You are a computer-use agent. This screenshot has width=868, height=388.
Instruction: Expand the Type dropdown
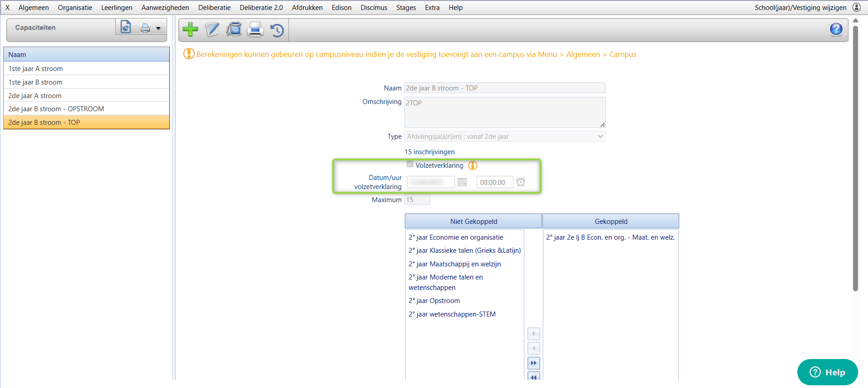click(x=600, y=137)
